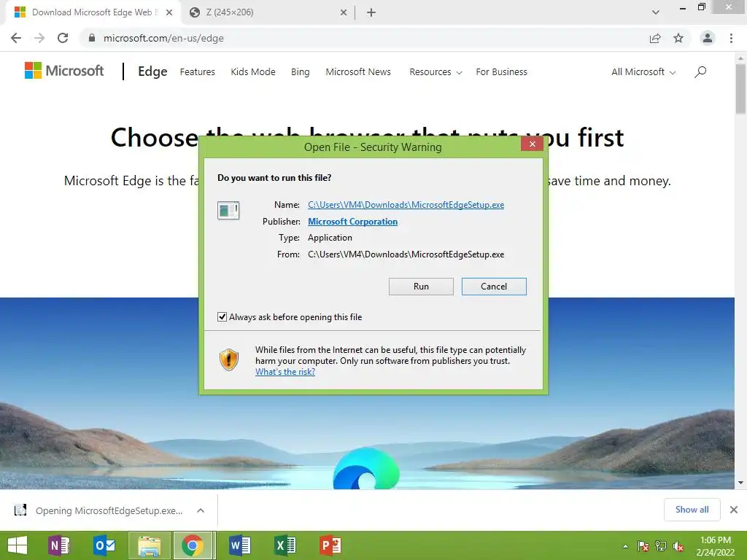Click Cancel in the security warning

pos(494,286)
